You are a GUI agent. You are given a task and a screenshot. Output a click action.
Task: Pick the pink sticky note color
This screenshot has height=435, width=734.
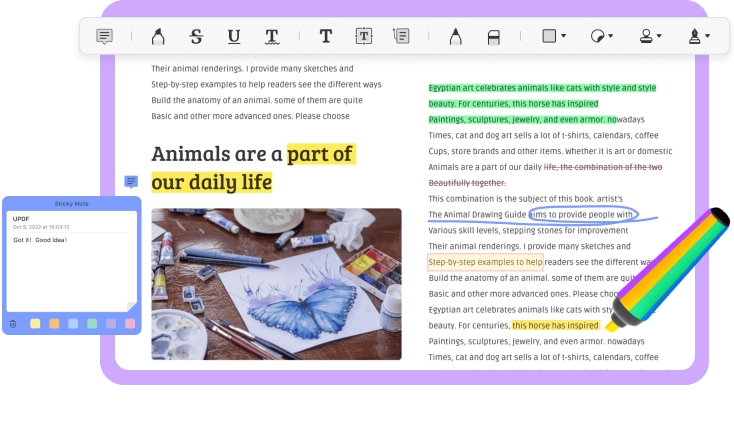click(129, 323)
